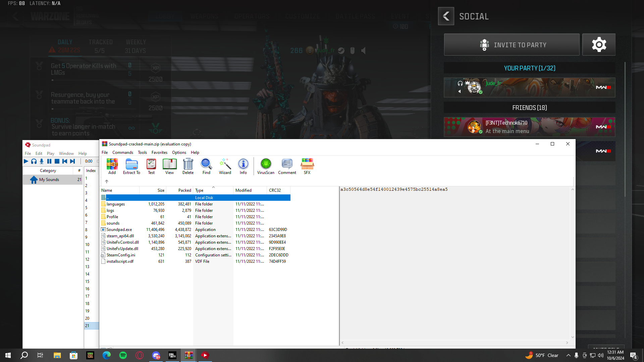Click Soundpad microphone playback icon
This screenshot has height=362, width=644.
tap(42, 161)
